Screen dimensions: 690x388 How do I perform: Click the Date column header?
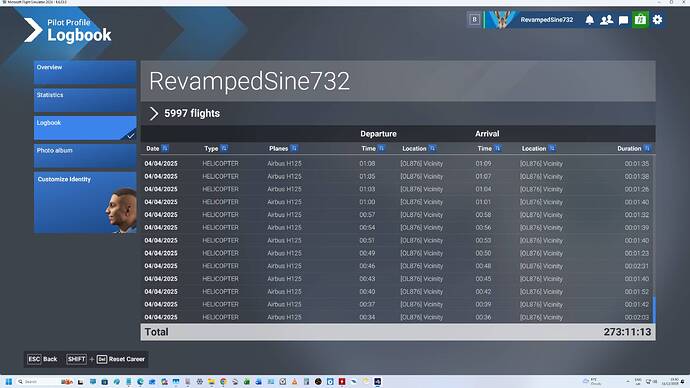(153, 149)
